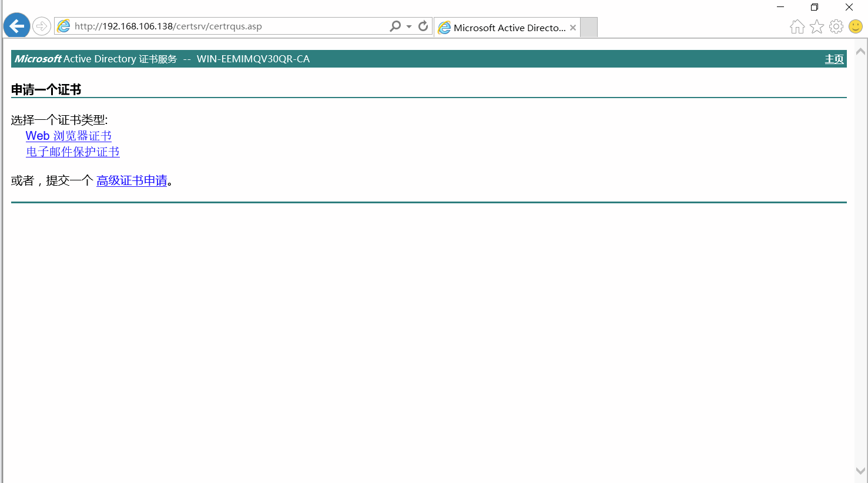Click the 申请一个证书 heading text
Screen dimensions: 868x483
pos(46,89)
